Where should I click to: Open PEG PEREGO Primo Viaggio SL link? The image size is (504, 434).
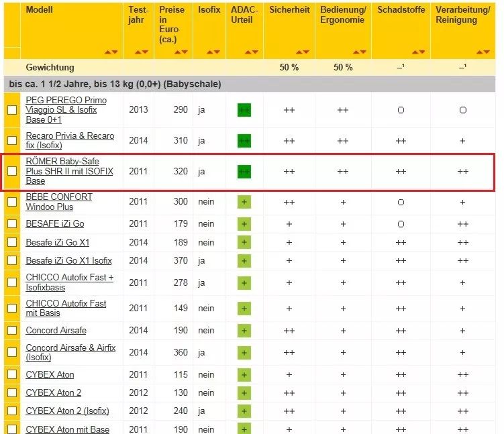[x=66, y=110]
